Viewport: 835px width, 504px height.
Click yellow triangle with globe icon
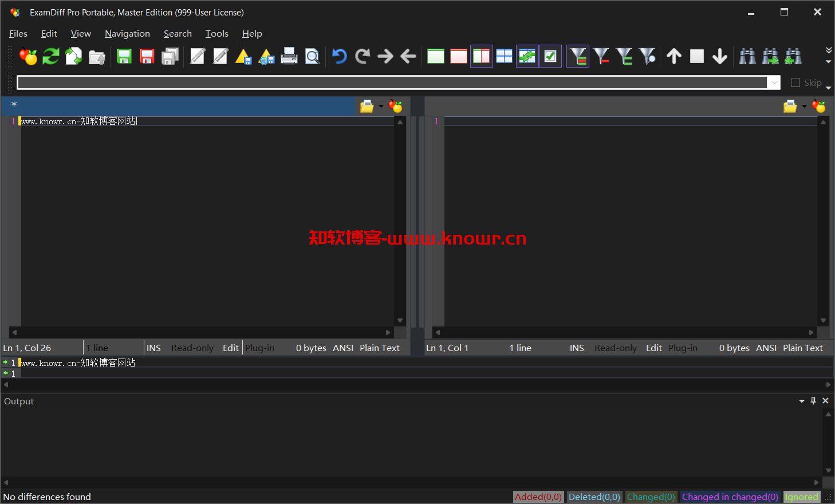pyautogui.click(x=266, y=56)
